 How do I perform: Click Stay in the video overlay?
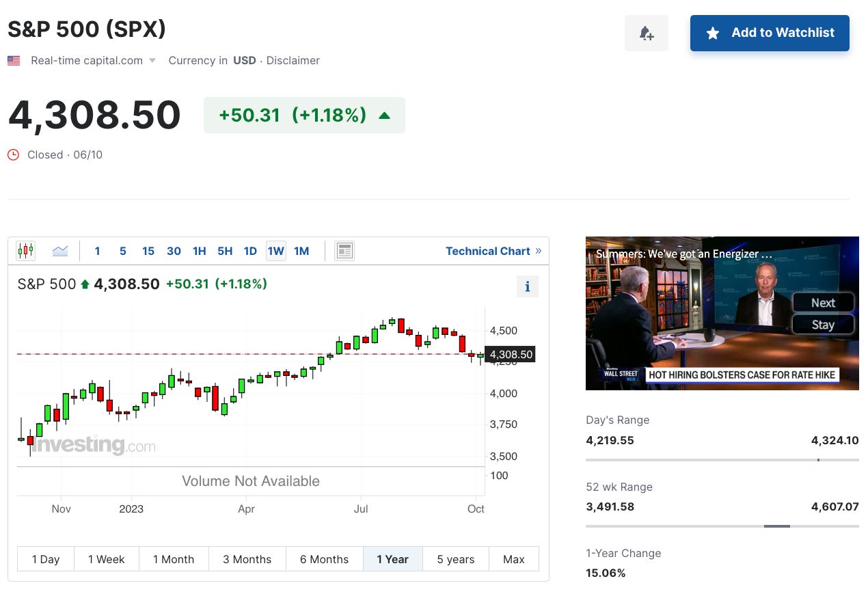[x=823, y=325]
